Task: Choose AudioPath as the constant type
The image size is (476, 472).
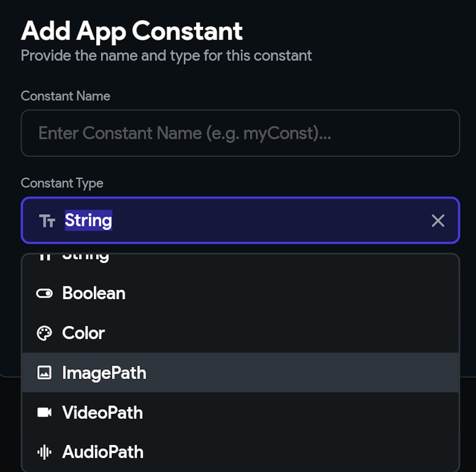Action: (x=103, y=452)
